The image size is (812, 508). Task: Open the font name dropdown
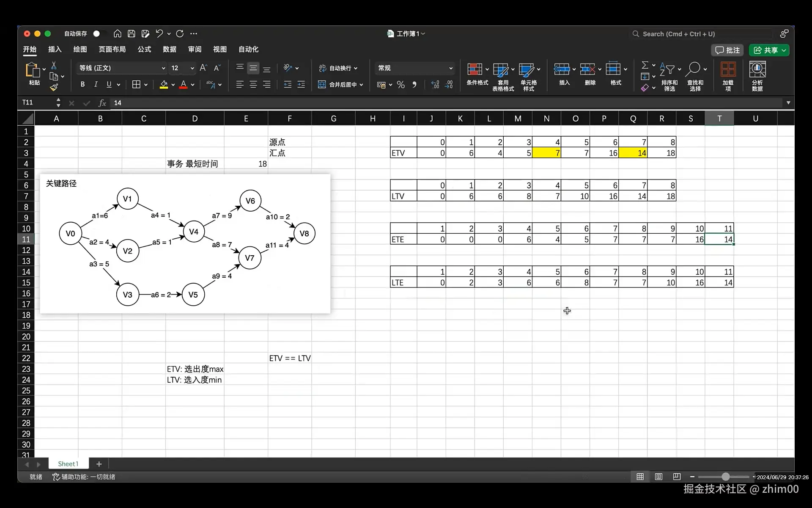pyautogui.click(x=163, y=68)
